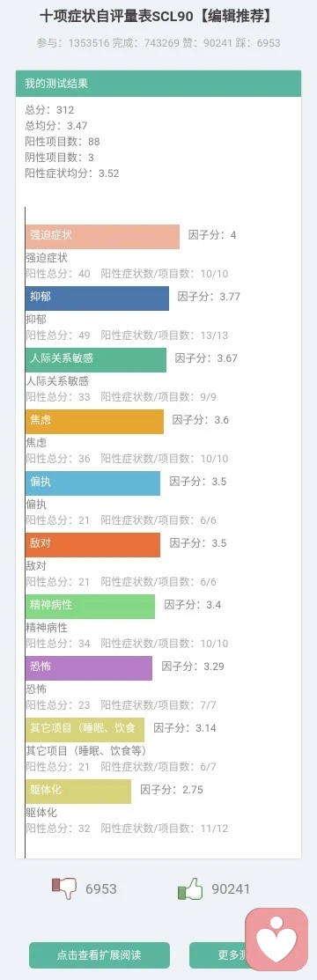The height and width of the screenshot is (980, 317).
Task: Click the dislike count 6953
Action: [x=101, y=888]
